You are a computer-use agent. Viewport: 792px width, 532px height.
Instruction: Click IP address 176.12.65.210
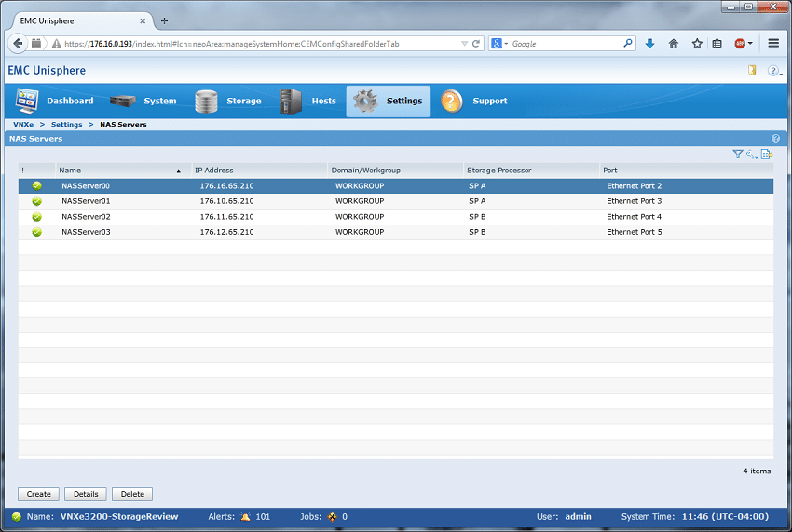(x=226, y=232)
